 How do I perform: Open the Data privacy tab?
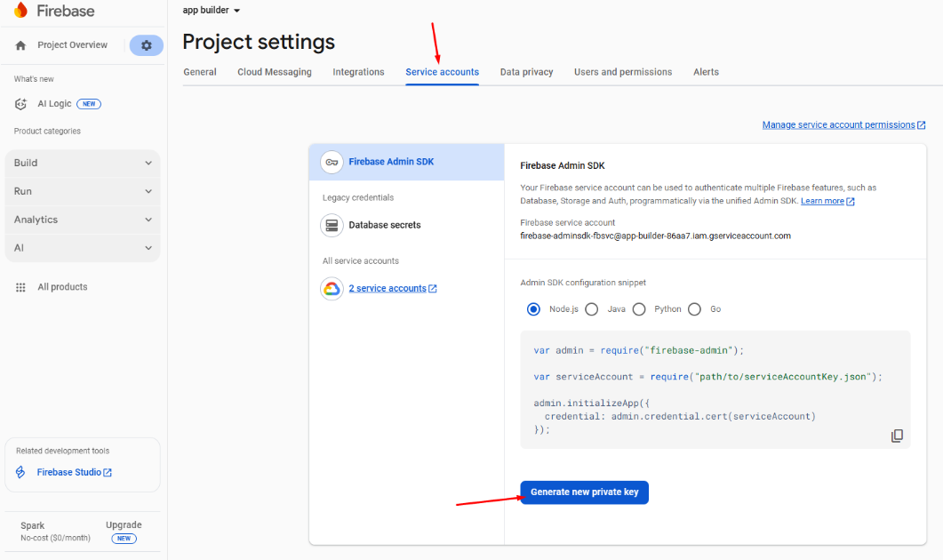pos(526,72)
